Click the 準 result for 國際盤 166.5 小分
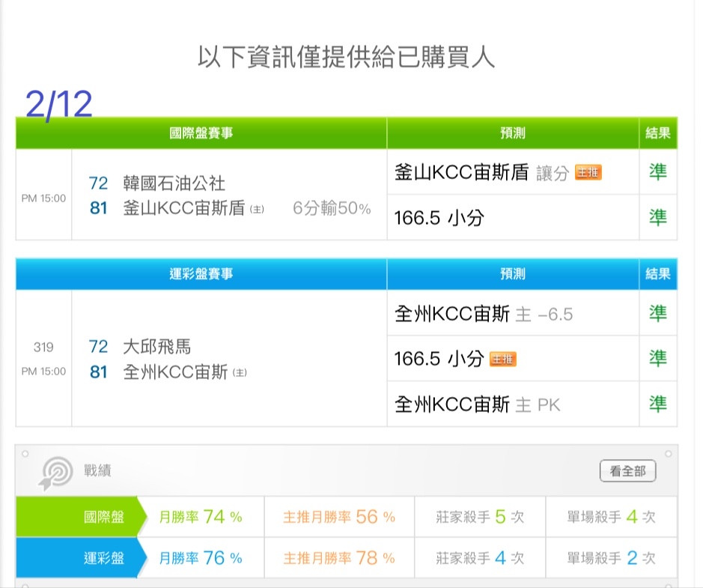This screenshot has height=588, width=703. (658, 217)
